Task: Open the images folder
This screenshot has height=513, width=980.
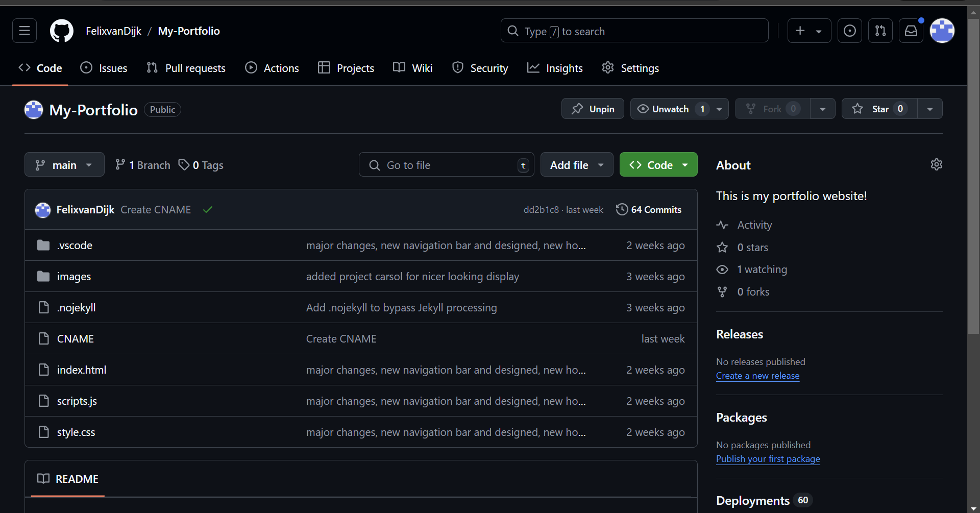Action: [74, 276]
